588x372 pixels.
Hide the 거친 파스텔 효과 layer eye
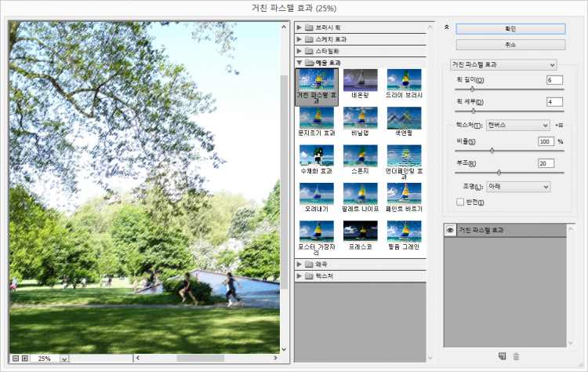coord(450,230)
